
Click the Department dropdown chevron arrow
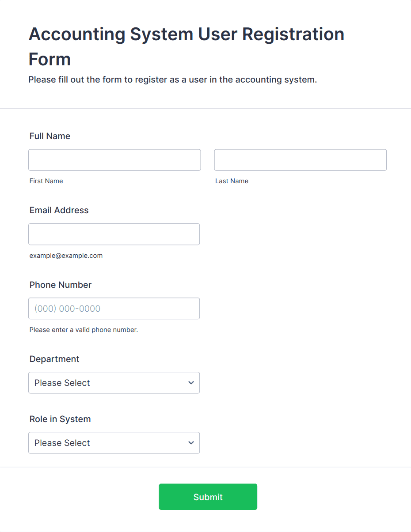191,383
